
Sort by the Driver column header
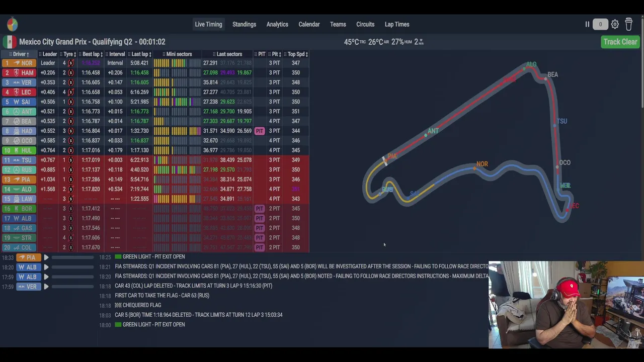click(20, 54)
